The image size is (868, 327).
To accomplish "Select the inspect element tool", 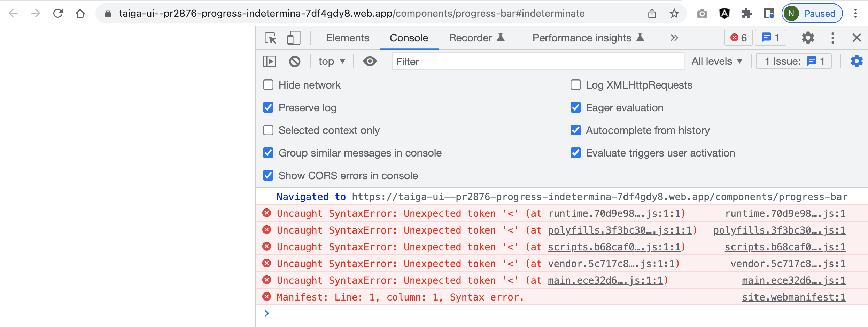I will tap(271, 38).
